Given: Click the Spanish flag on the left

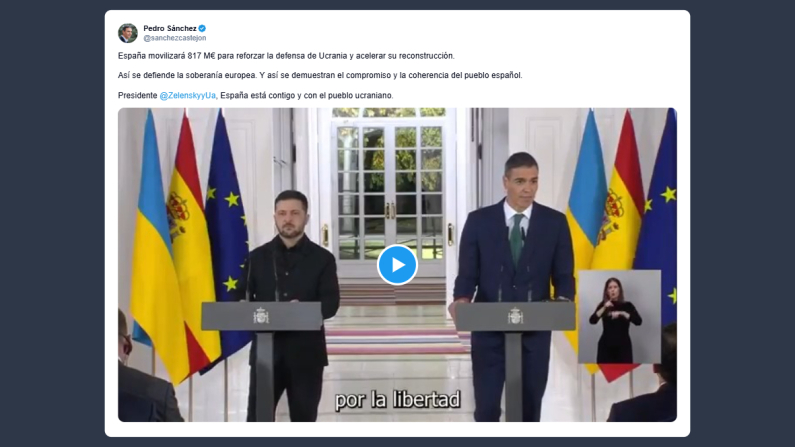Looking at the screenshot, I should 192,243.
